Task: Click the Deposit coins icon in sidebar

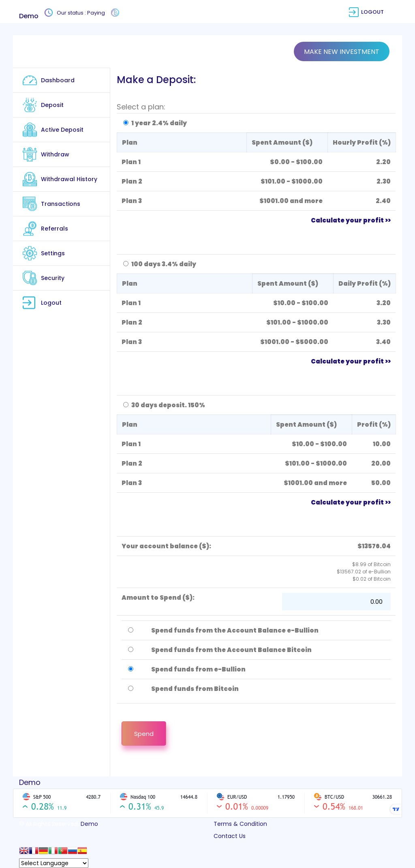Action: click(x=30, y=105)
